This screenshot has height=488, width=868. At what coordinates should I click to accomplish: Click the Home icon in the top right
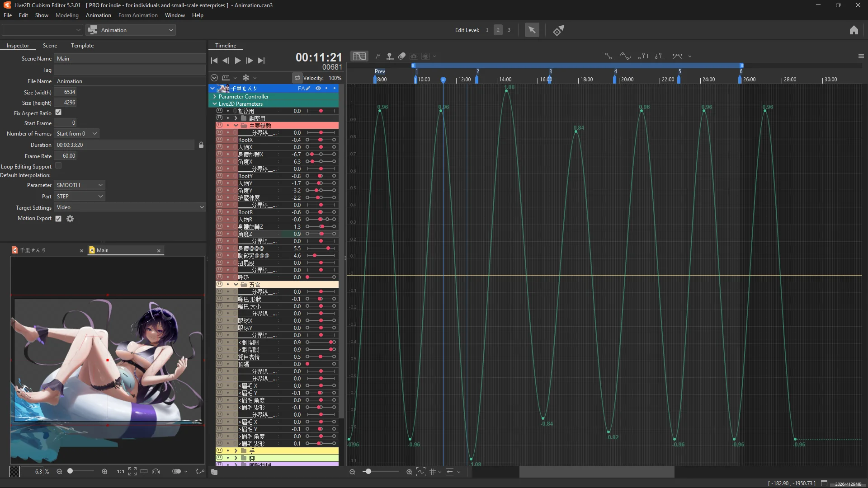[854, 30]
